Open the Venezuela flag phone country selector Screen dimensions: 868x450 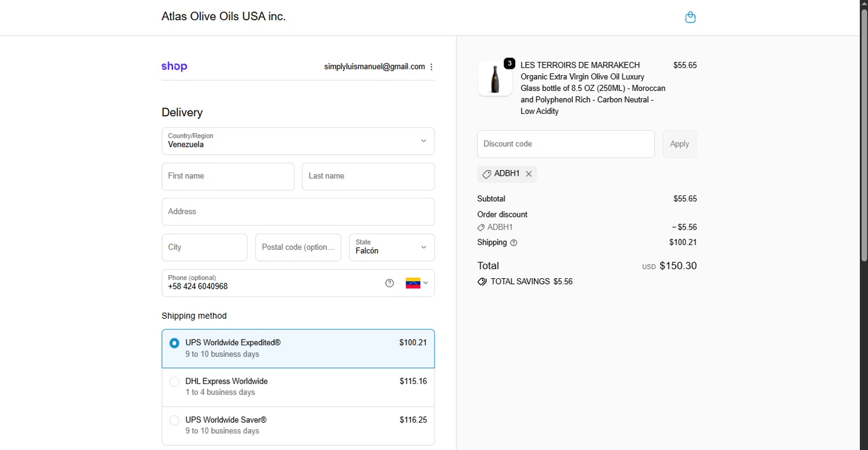pyautogui.click(x=417, y=283)
